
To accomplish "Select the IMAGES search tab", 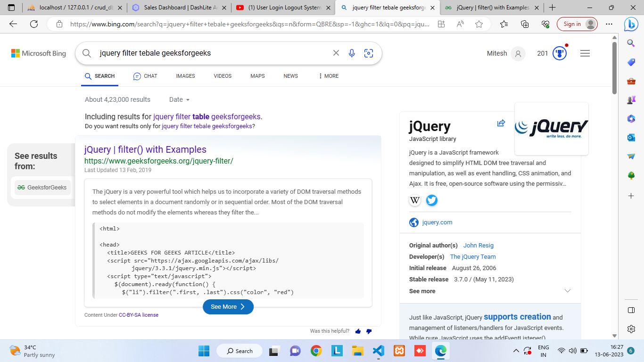I will pyautogui.click(x=185, y=76).
